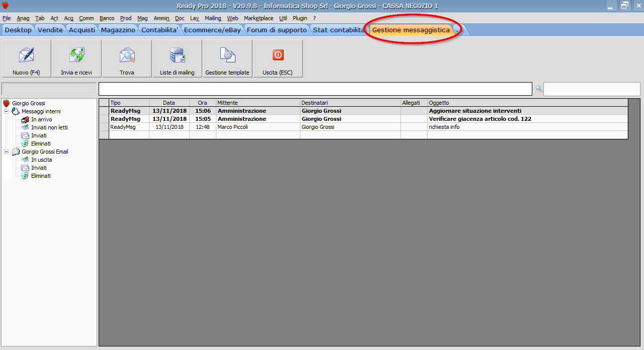644x350 pixels.
Task: Switch to the Desktop tab
Action: [18, 30]
